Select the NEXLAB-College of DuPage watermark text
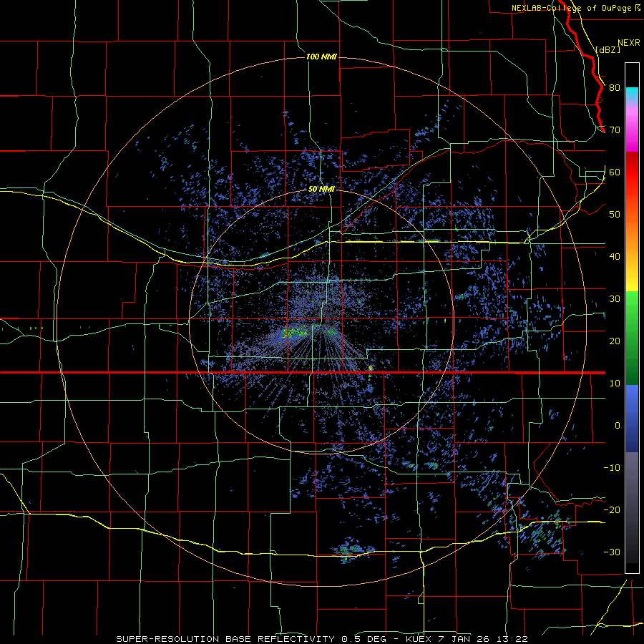This screenshot has width=644, height=644. [x=571, y=8]
